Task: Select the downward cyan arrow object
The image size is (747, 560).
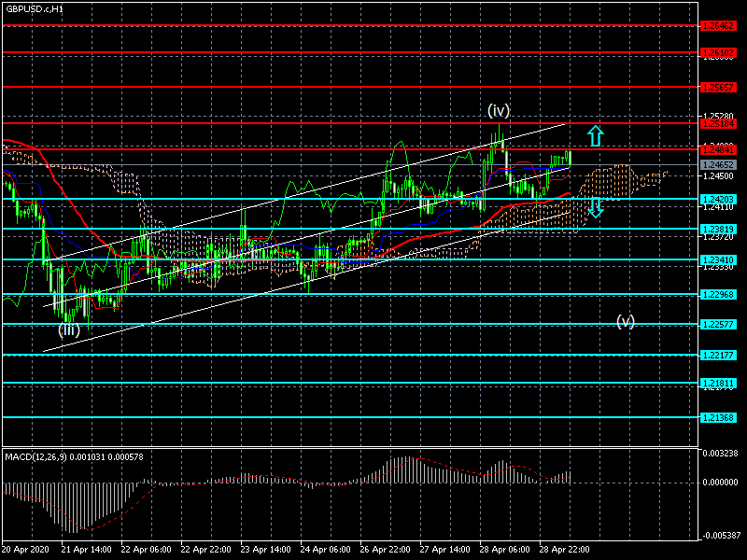Action: [x=596, y=208]
